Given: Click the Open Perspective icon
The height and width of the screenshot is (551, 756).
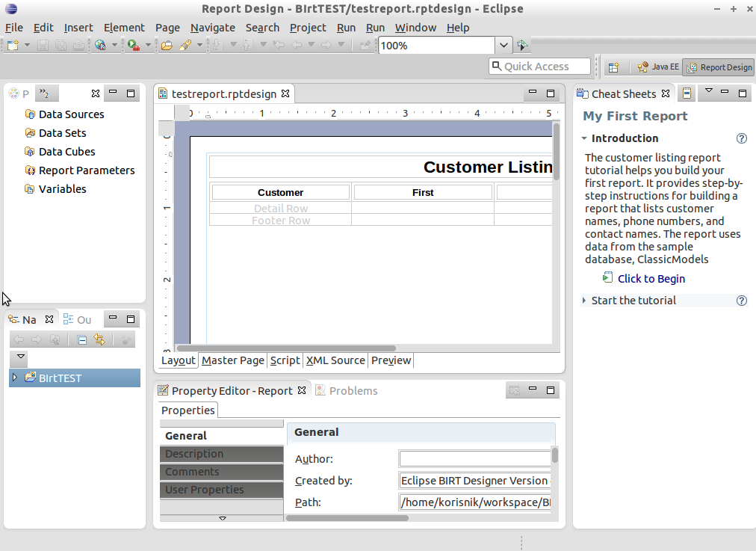Looking at the screenshot, I should tap(613, 67).
